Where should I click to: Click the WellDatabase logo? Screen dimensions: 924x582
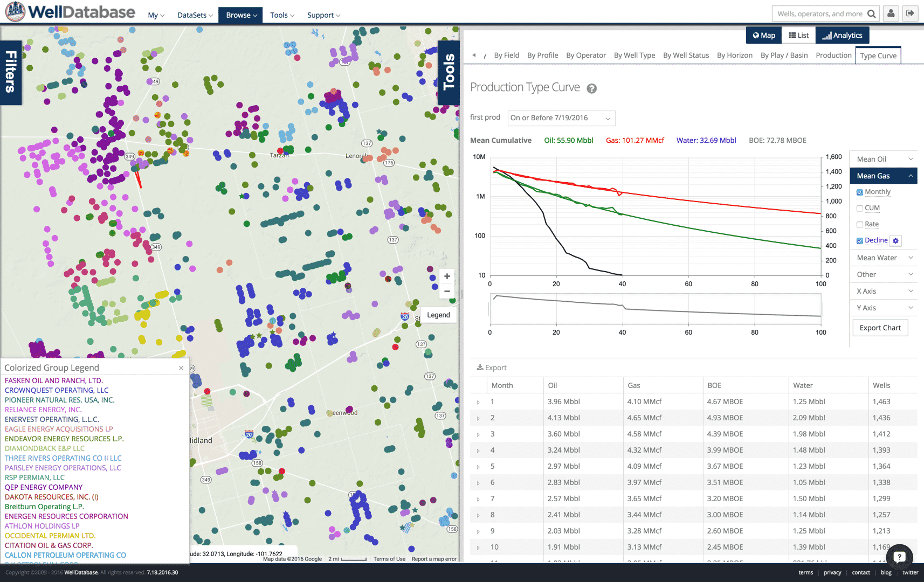70,12
